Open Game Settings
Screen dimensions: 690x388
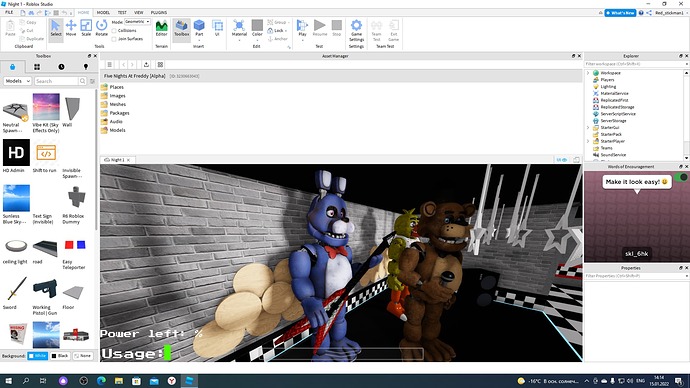[x=356, y=31]
